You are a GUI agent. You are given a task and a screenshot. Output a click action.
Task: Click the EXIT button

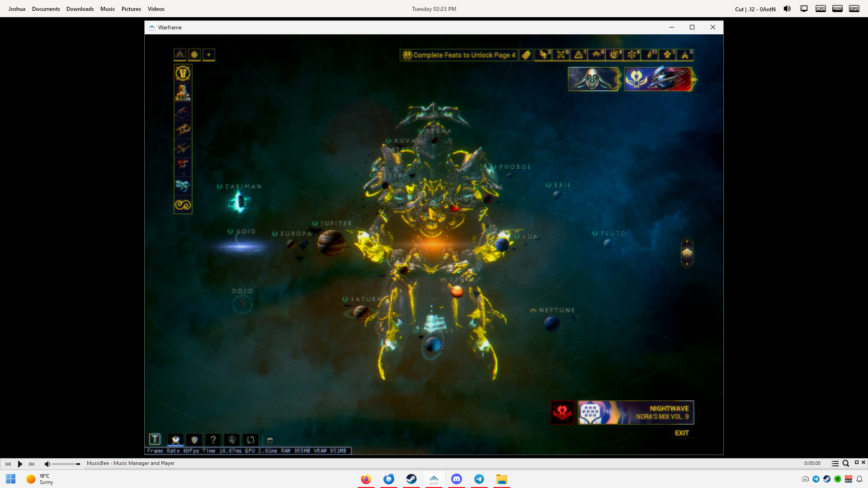click(x=682, y=433)
